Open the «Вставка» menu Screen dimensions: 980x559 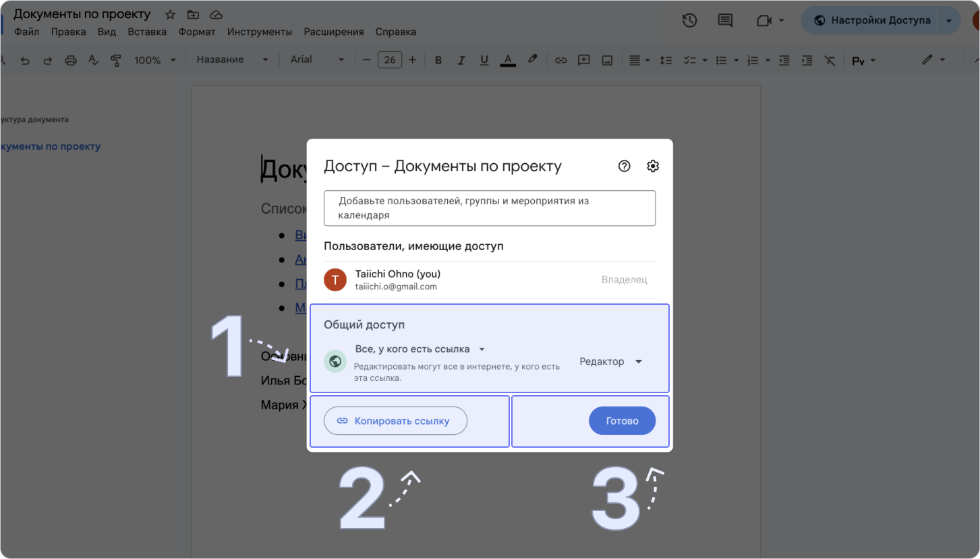click(x=146, y=32)
